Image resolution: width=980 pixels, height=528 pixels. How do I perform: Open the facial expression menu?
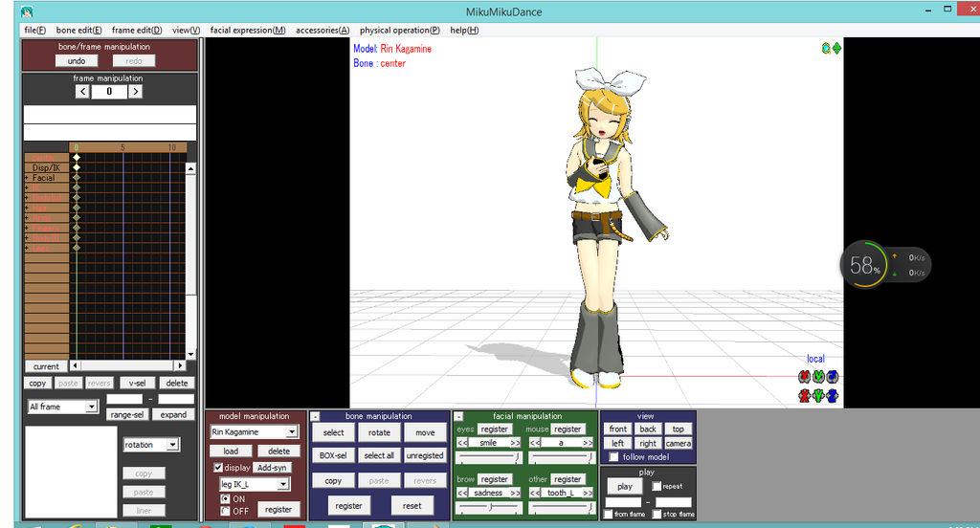pos(248,30)
